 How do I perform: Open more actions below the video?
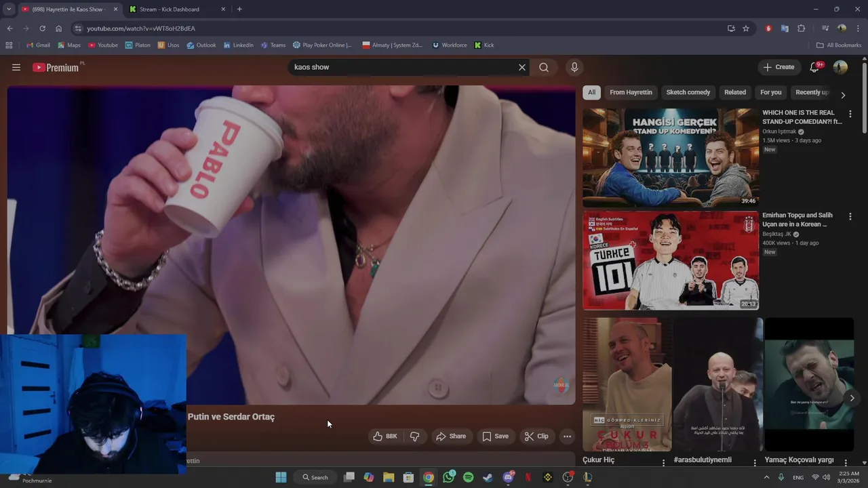[568, 436]
